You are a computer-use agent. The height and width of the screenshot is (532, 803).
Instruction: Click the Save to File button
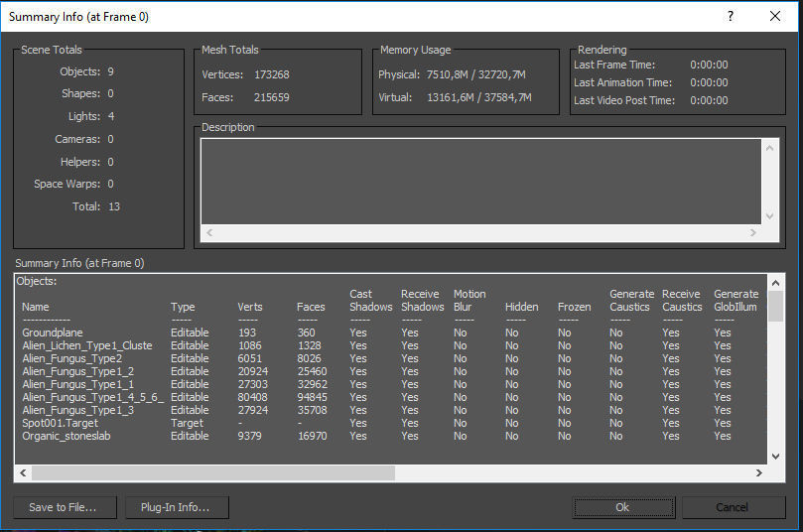[66, 507]
